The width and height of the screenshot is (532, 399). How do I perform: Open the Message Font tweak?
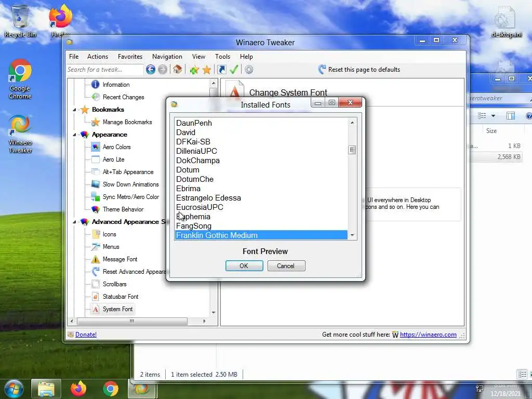pos(120,259)
